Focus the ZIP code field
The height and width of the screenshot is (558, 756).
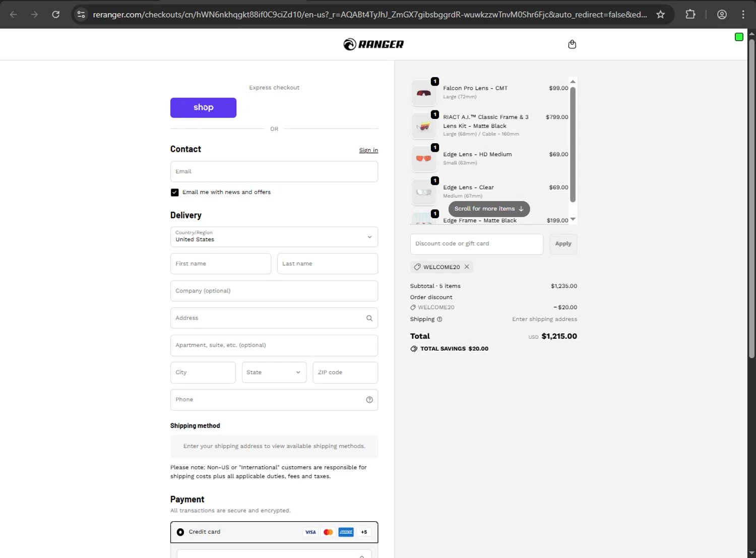pos(345,373)
